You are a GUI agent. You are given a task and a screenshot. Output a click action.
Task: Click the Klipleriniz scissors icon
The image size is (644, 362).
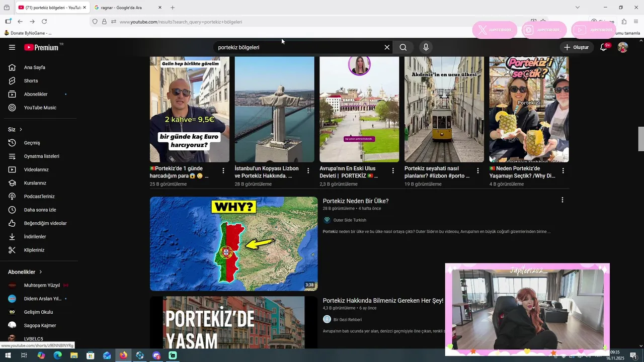click(x=12, y=250)
